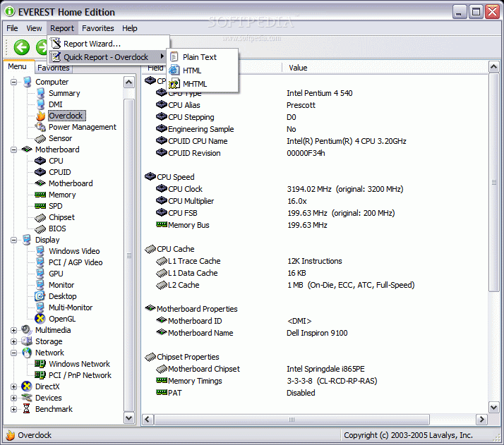Image resolution: width=504 pixels, height=445 pixels.
Task: Collapse the Network tree node
Action: coord(13,353)
